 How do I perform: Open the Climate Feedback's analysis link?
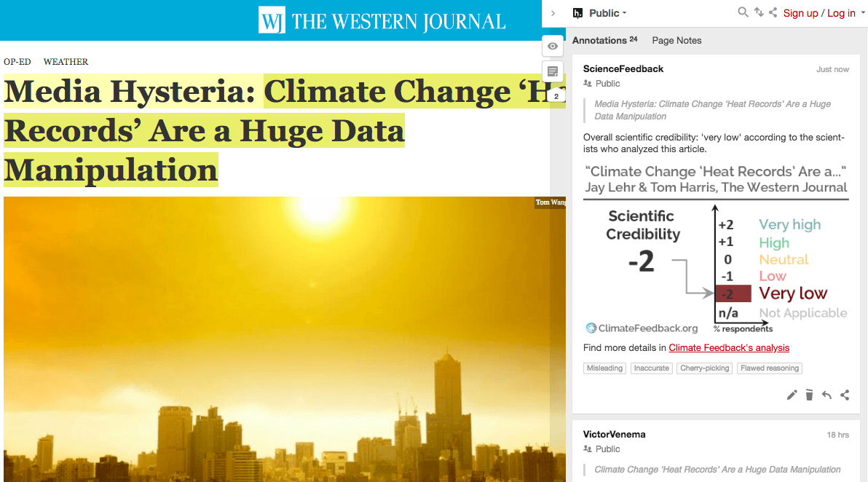[729, 347]
